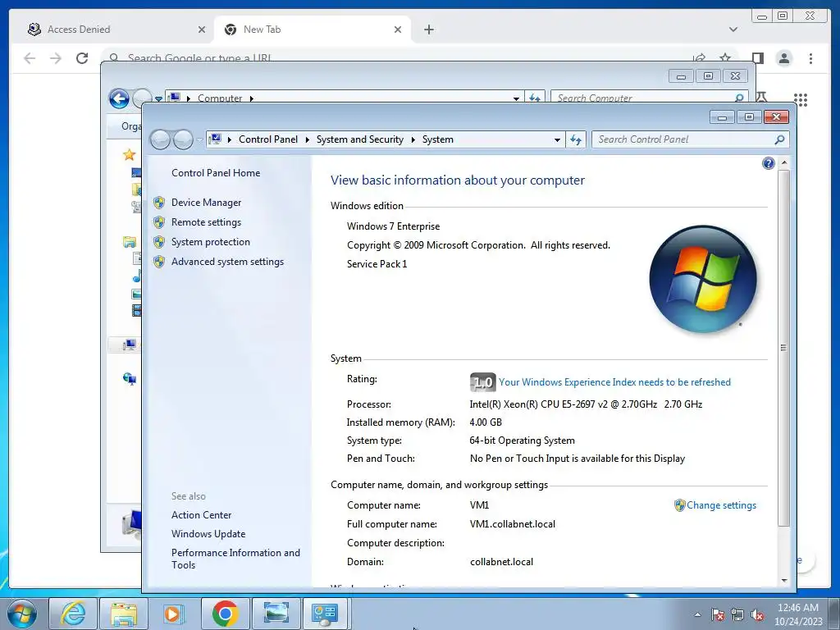
Task: Click Favorites star in Computer window sidebar
Action: click(x=129, y=155)
